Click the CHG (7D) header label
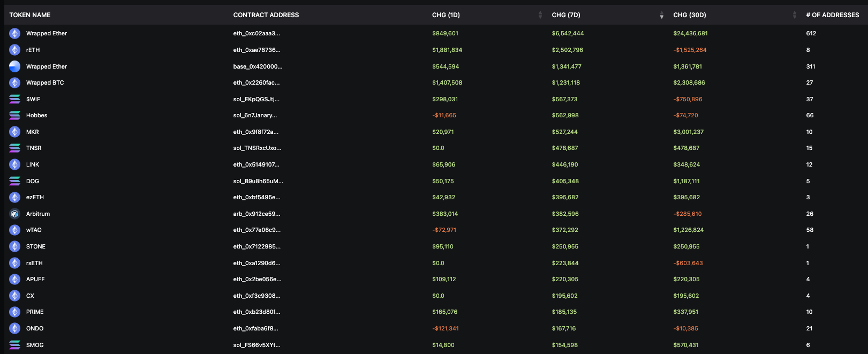Screen dimensions: 868x354 (566, 15)
